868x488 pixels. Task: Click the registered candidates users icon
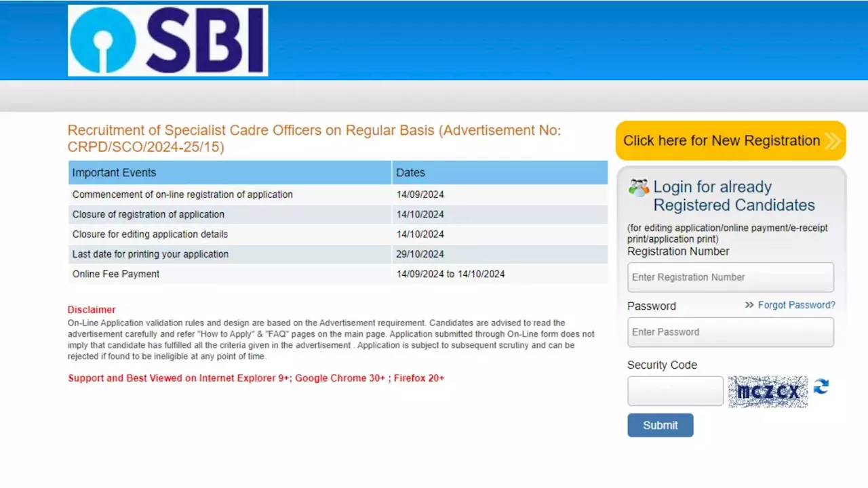point(639,188)
